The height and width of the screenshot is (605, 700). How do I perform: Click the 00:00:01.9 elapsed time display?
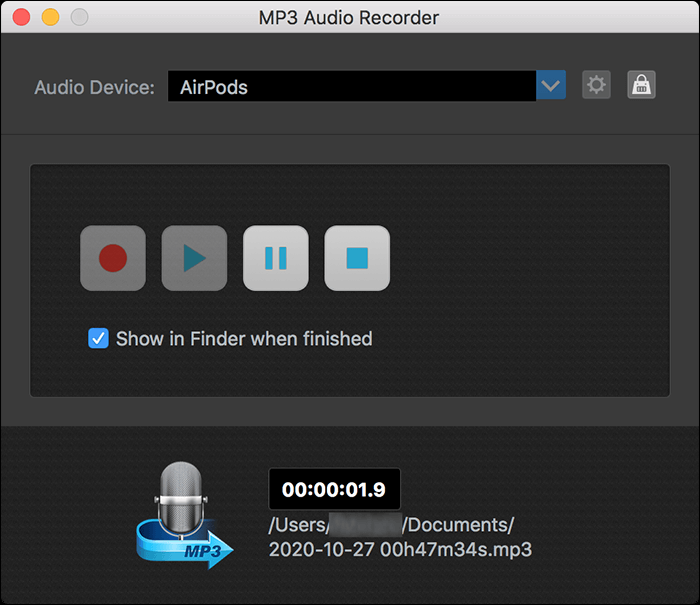pos(334,490)
